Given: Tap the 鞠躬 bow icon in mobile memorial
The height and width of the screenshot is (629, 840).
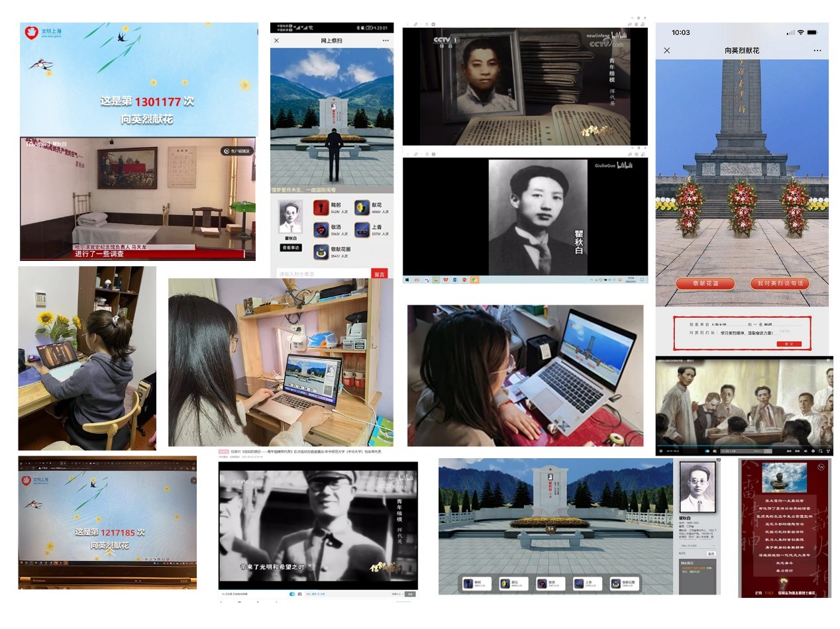Looking at the screenshot, I should pos(321,208).
